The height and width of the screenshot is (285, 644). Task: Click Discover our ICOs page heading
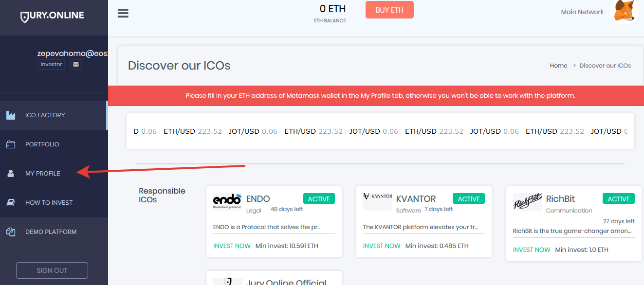(x=179, y=66)
